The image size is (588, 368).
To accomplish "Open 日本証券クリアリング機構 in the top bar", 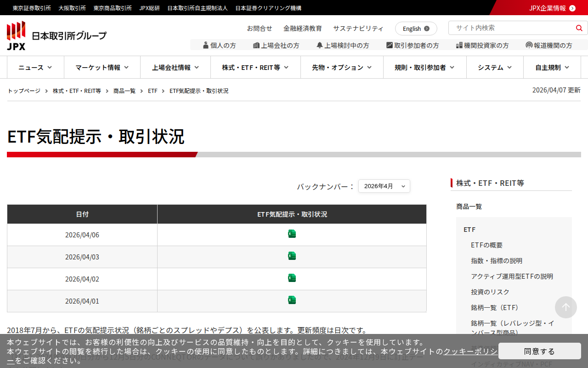I will coord(268,8).
